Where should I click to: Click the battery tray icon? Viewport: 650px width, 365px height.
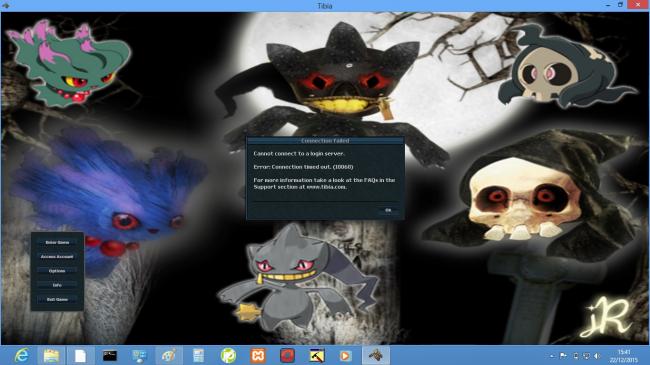pos(575,356)
